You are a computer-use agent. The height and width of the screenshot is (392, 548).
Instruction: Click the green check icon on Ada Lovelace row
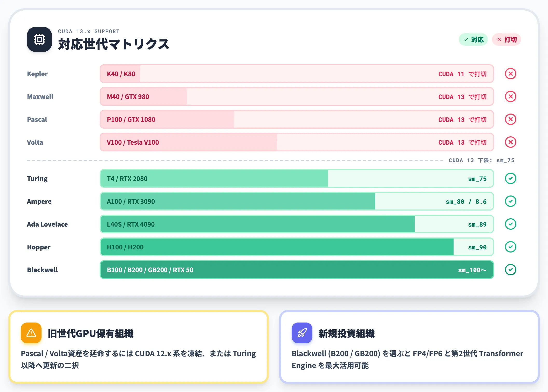pos(510,224)
